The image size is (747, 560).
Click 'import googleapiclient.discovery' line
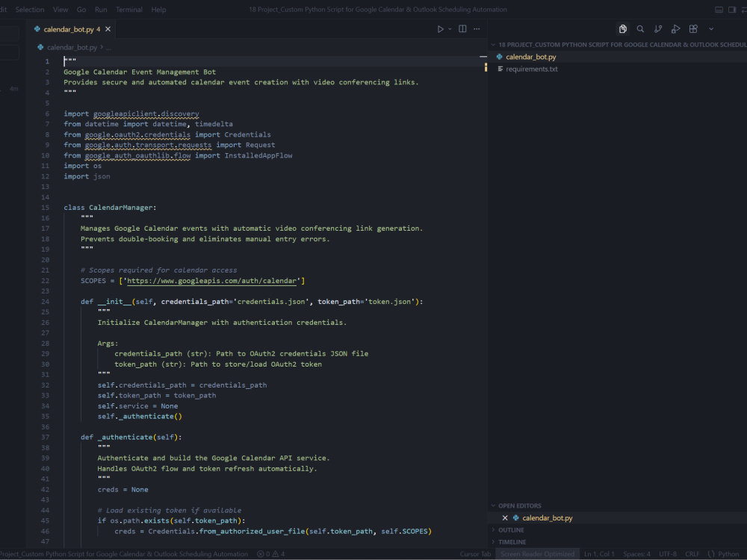(131, 113)
